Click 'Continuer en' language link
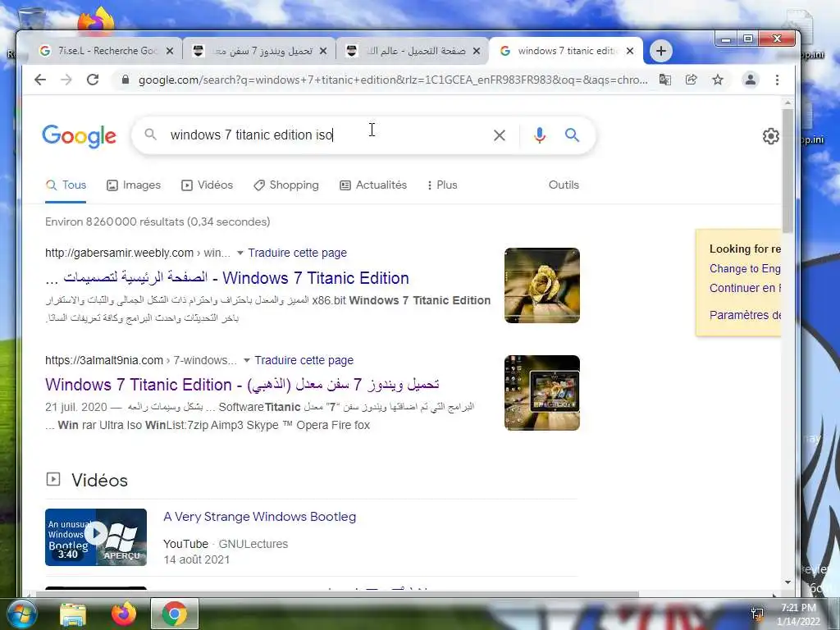This screenshot has width=840, height=630. (x=745, y=288)
